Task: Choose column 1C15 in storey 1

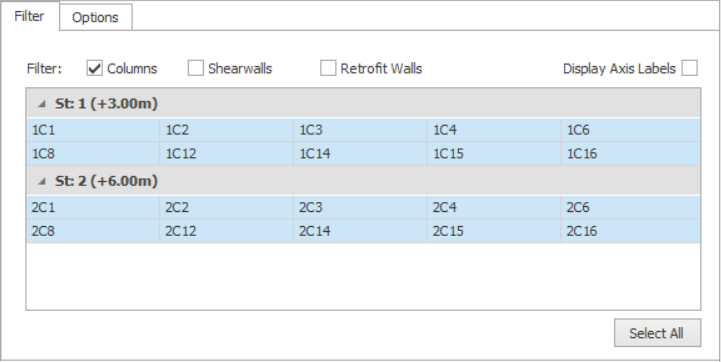Action: [494, 153]
